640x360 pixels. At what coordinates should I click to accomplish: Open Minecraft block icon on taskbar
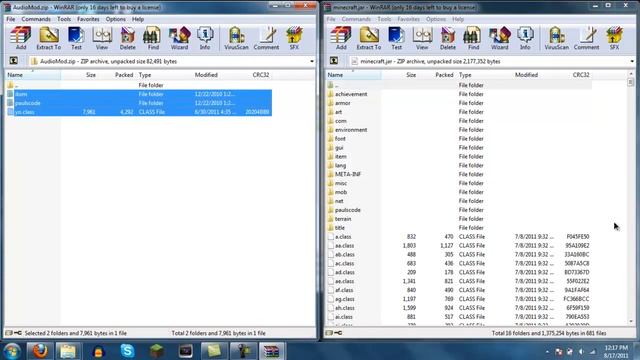click(x=157, y=351)
